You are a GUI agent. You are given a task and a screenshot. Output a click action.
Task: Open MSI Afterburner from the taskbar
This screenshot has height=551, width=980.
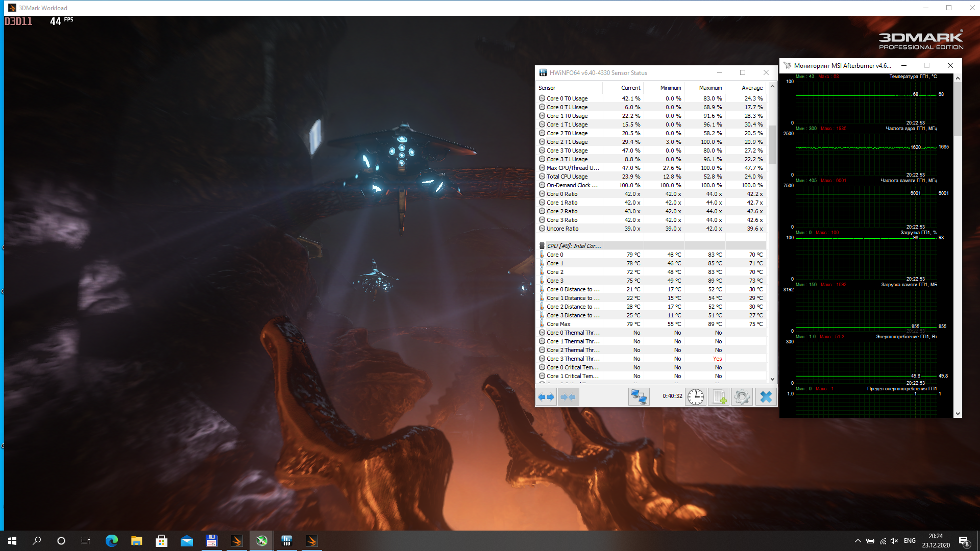click(x=262, y=541)
